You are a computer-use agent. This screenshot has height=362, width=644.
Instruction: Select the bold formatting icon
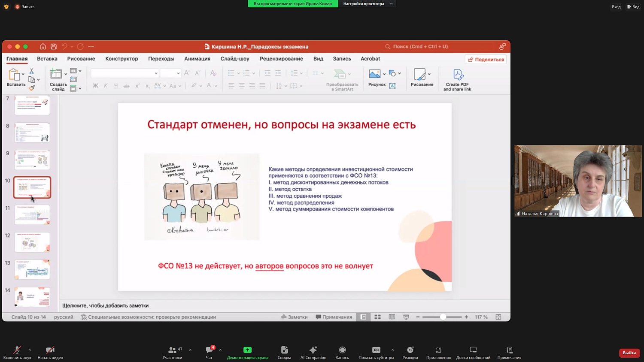pyautogui.click(x=96, y=85)
